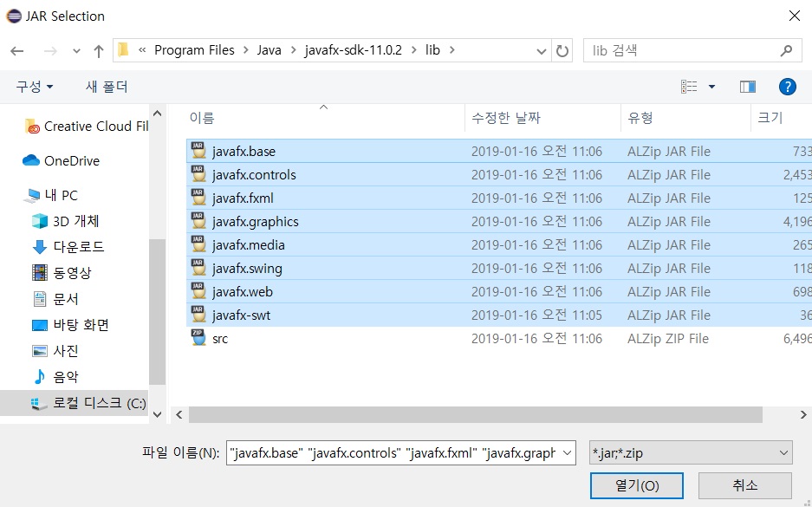Open 바탕 화면 in sidebar

pyautogui.click(x=70, y=325)
